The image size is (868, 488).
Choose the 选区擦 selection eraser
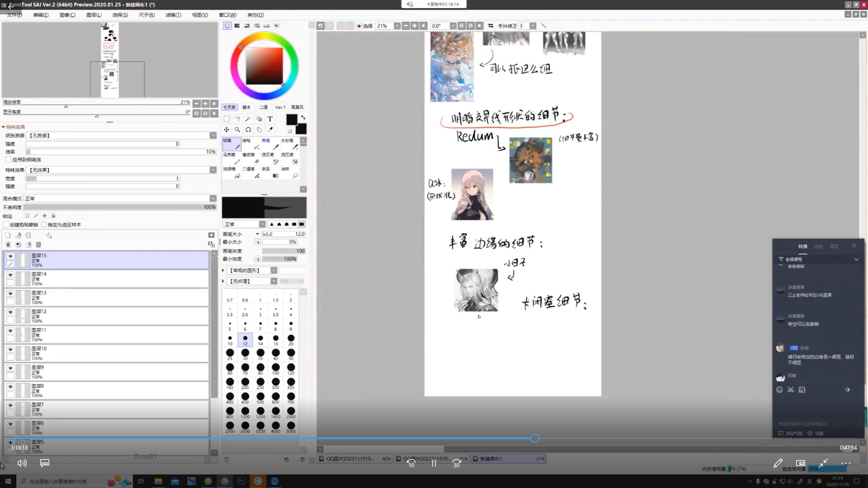[x=290, y=158]
